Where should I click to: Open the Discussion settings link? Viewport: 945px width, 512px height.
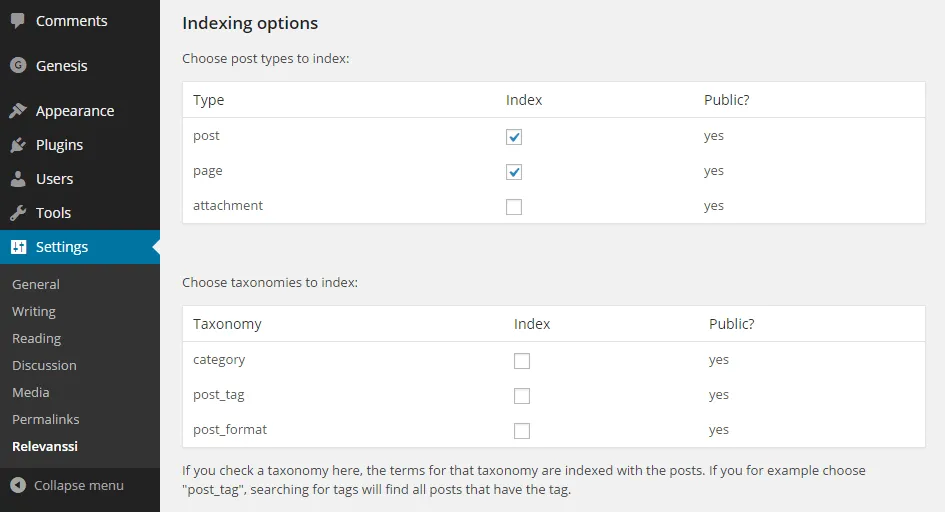click(44, 365)
